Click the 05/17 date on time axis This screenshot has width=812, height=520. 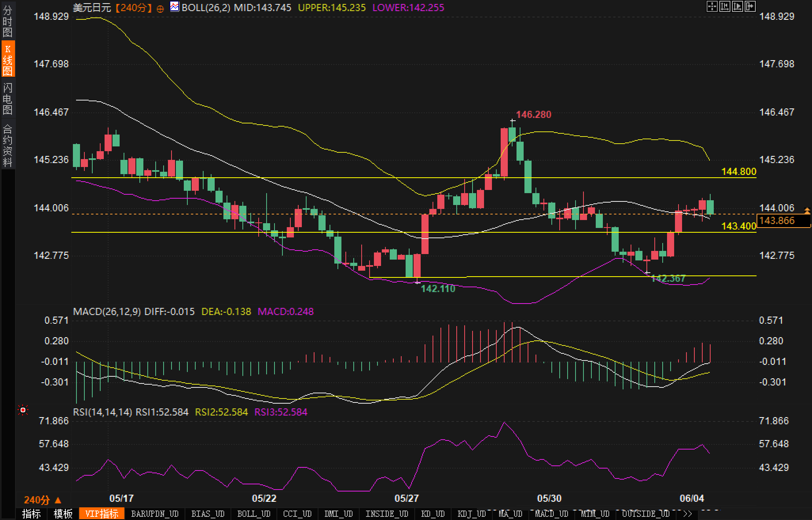tap(122, 498)
